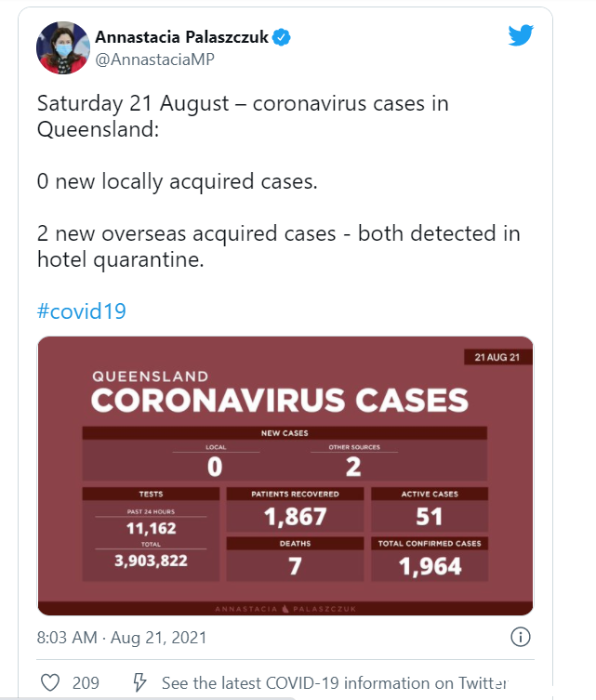The width and height of the screenshot is (596, 700).
Task: Click the blue verified badge
Action: point(281,37)
